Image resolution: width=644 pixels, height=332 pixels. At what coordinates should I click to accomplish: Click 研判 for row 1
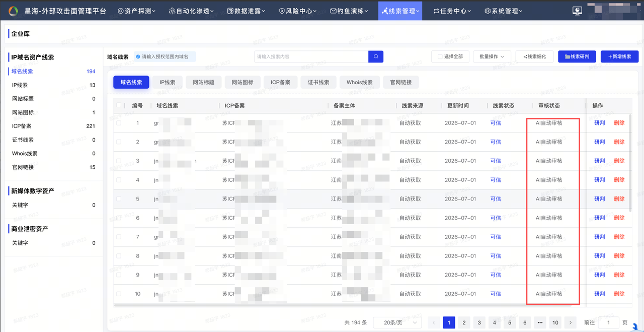point(600,123)
